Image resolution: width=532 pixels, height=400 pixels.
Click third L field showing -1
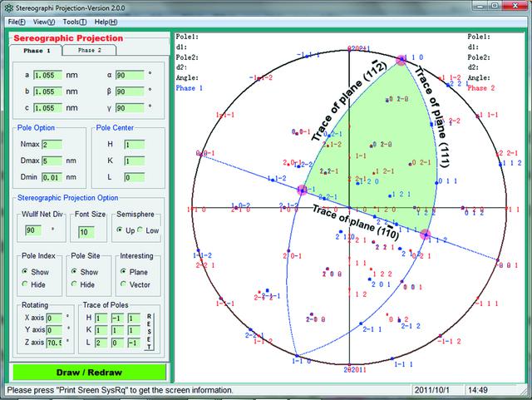[x=134, y=343]
